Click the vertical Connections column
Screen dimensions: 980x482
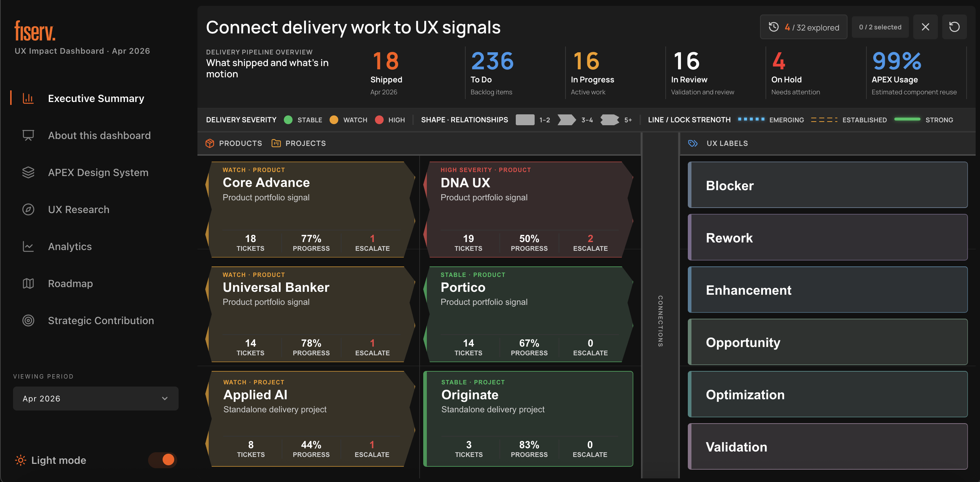tap(661, 306)
